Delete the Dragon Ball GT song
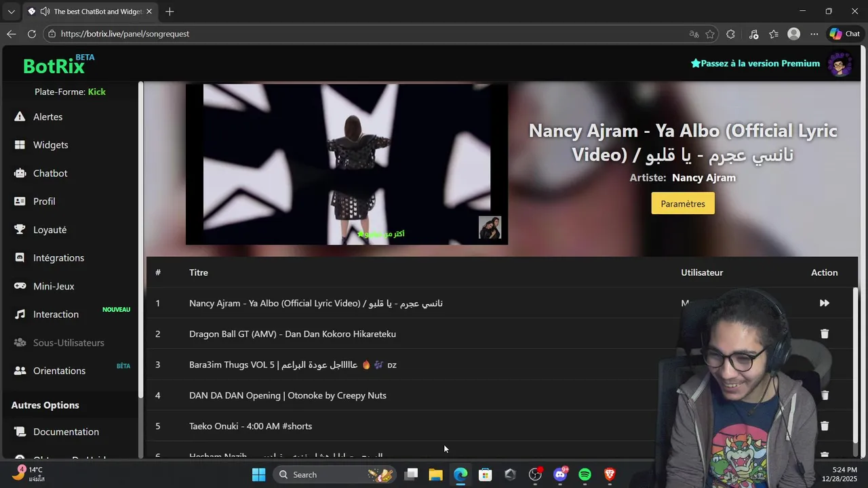Image resolution: width=868 pixels, height=488 pixels. (825, 334)
